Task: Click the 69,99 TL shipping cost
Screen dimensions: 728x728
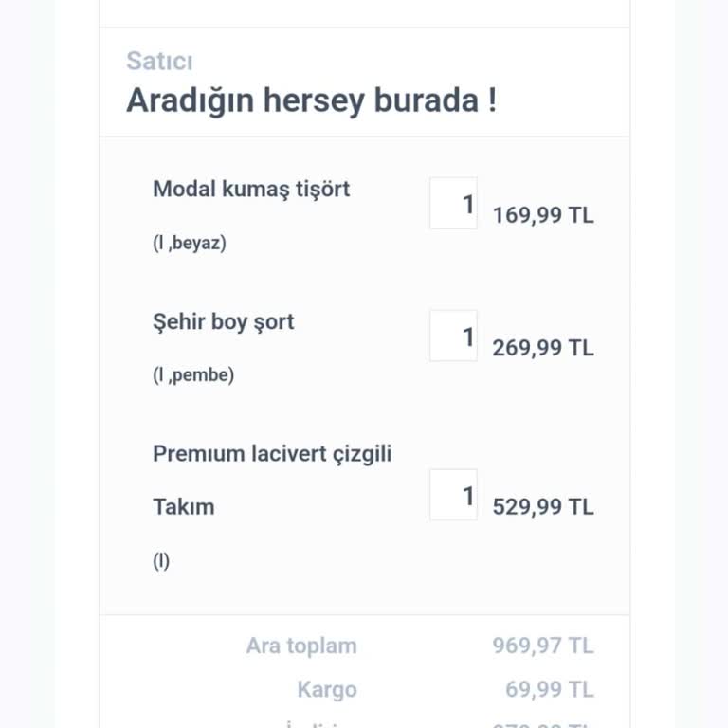Action: pyautogui.click(x=550, y=689)
